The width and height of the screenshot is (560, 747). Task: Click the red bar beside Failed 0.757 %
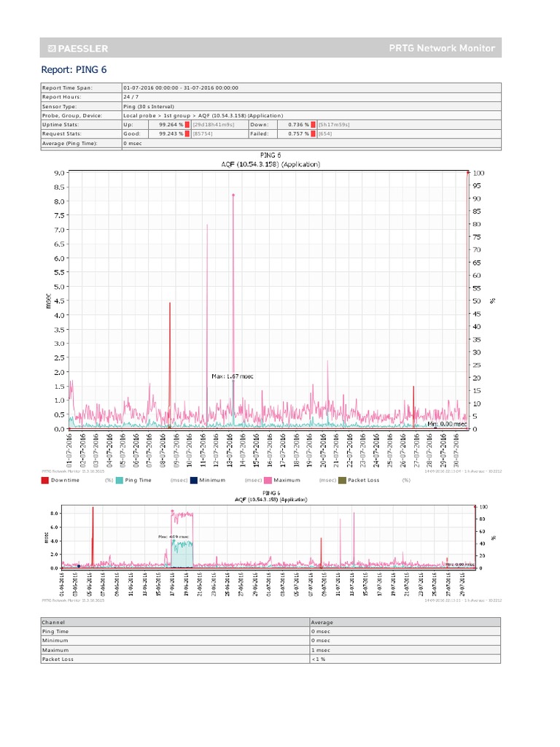(x=314, y=134)
